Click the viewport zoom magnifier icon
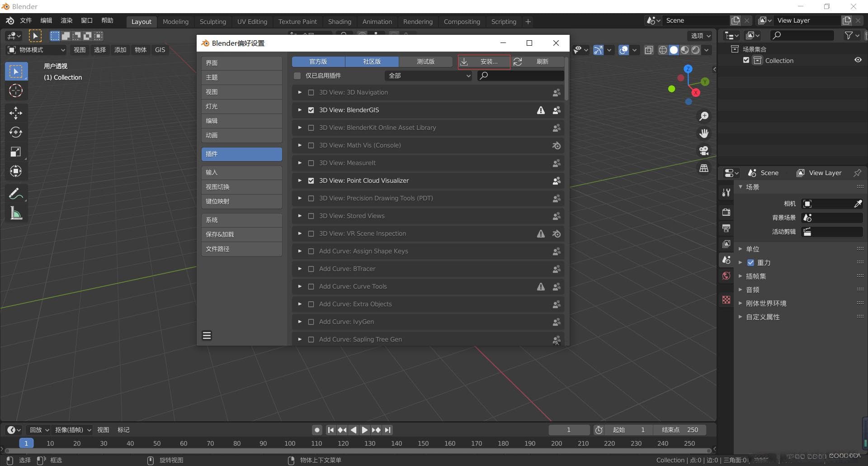 tap(704, 116)
